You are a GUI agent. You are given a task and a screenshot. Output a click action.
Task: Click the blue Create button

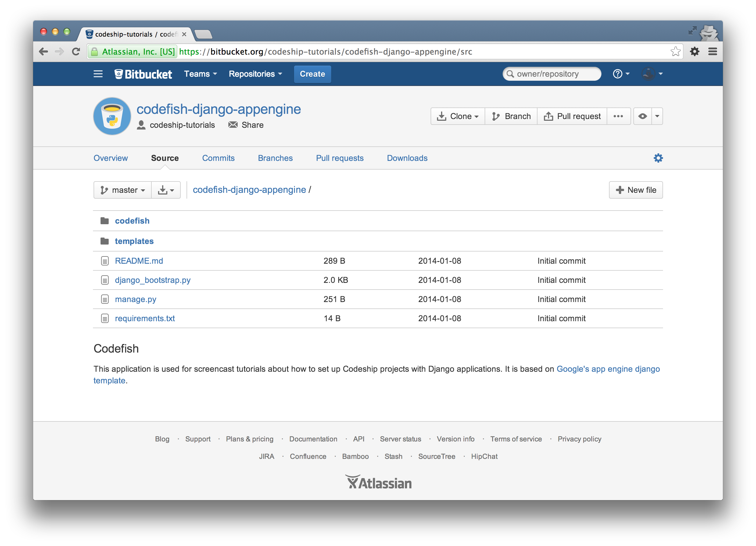pyautogui.click(x=312, y=74)
